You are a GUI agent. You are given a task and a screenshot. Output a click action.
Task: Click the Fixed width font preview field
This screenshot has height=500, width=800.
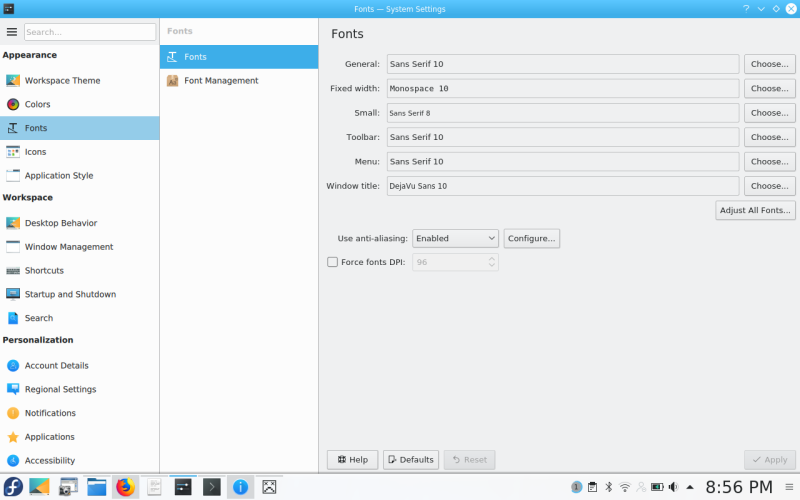(563, 88)
